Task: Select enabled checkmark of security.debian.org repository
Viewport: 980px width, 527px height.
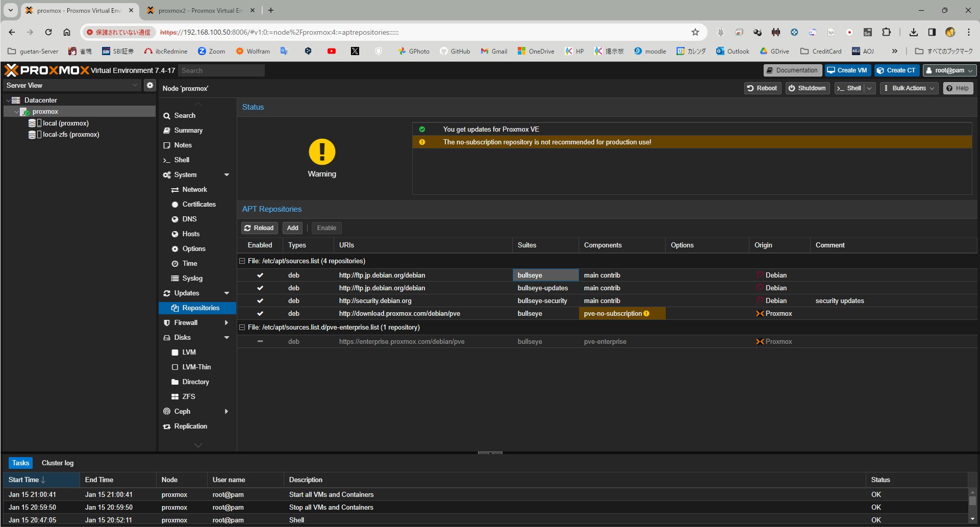Action: [x=260, y=301]
